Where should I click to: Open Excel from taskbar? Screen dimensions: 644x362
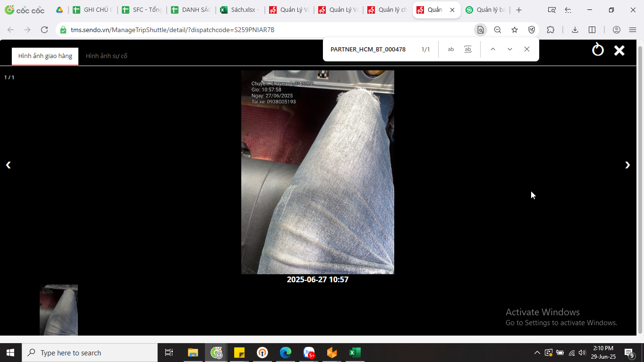(355, 353)
